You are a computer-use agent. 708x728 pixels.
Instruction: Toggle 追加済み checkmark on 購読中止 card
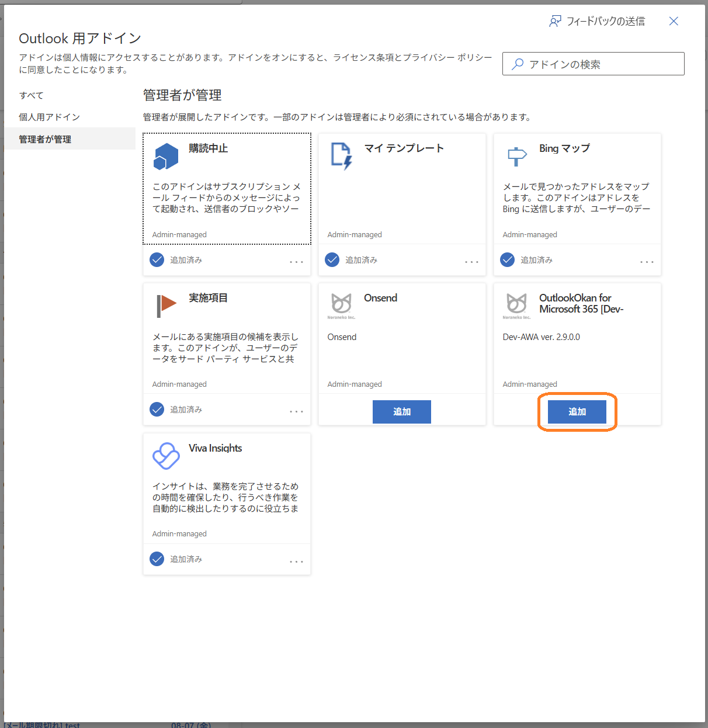tap(157, 259)
